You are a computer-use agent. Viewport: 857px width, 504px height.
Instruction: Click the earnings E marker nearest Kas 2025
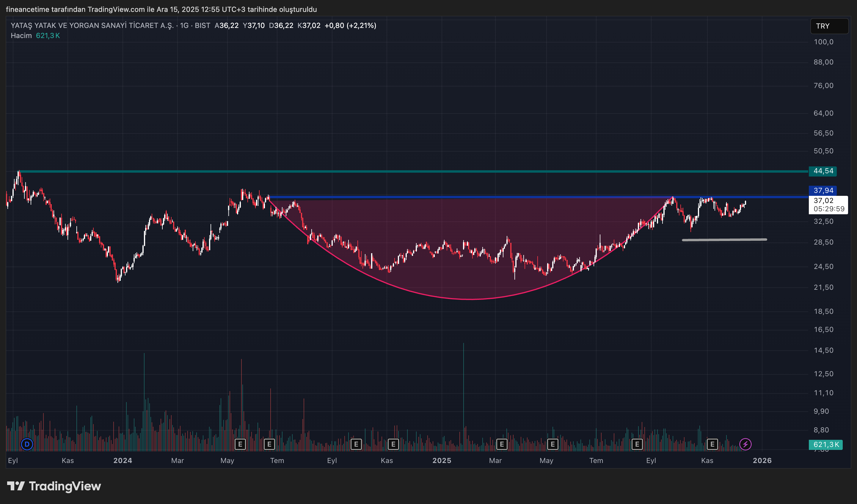(x=712, y=444)
